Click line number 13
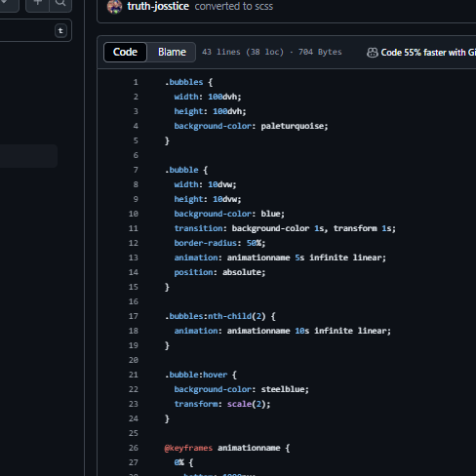 pyautogui.click(x=134, y=258)
